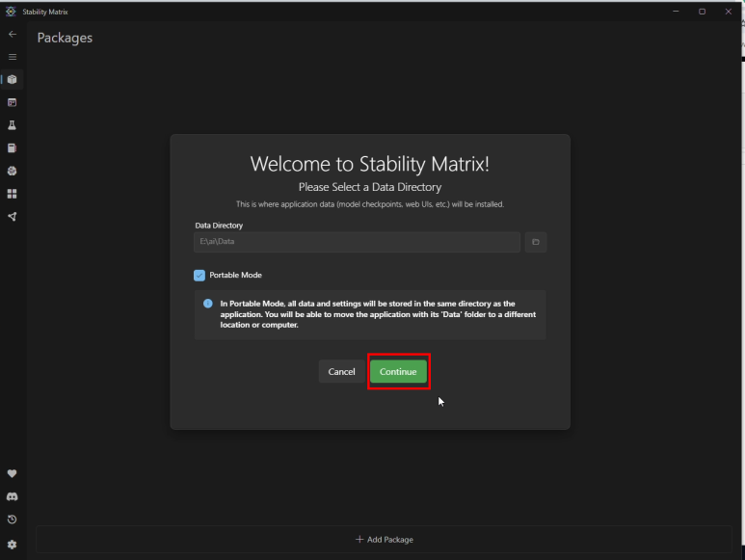This screenshot has width=745, height=560.
Task: Click the back arrow in sidebar
Action: pos(13,34)
